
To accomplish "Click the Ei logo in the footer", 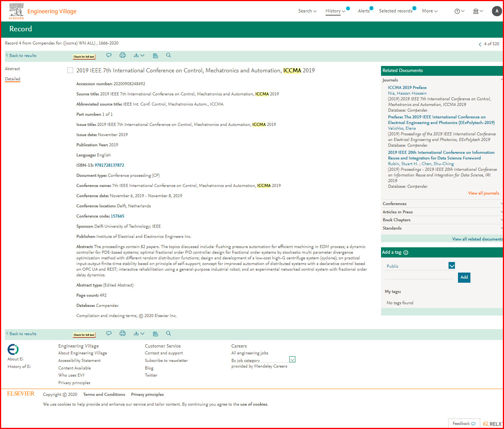I will pos(13,349).
